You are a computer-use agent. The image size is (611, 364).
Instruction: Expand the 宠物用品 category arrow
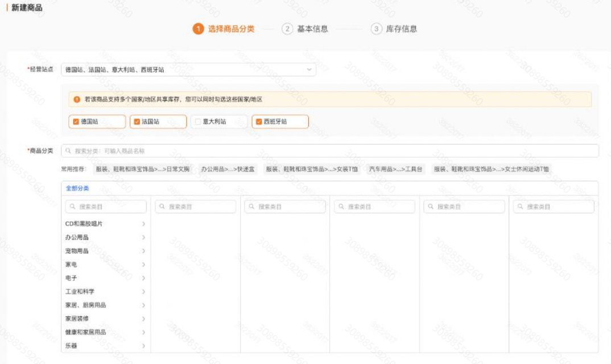click(x=143, y=251)
